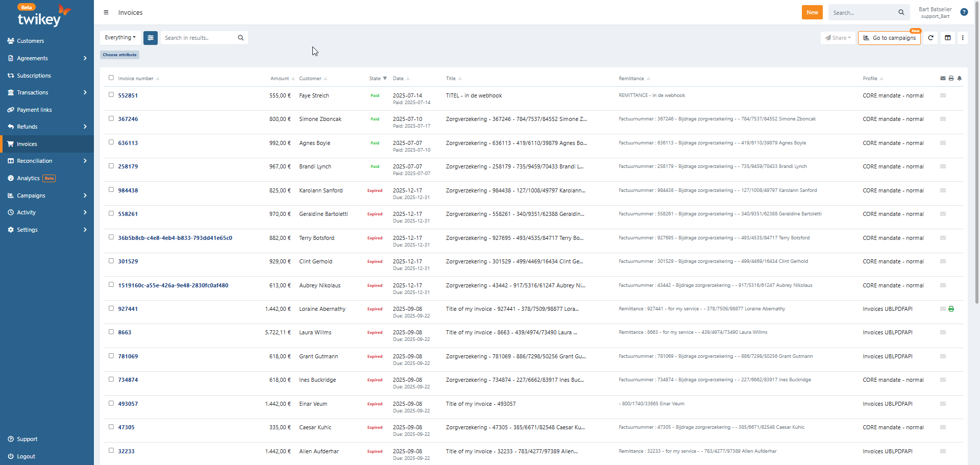This screenshot has height=465, width=980.
Task: Open the Everything filter dropdown
Action: [120, 38]
